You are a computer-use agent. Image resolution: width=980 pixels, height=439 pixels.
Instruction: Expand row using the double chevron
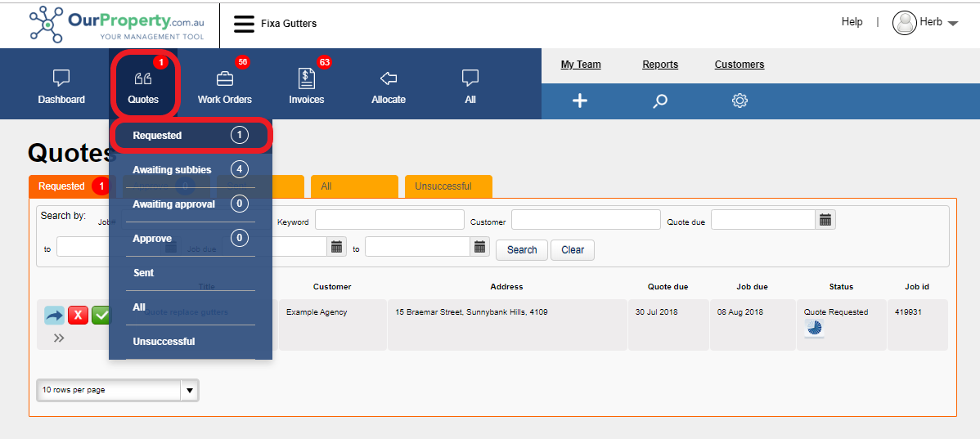click(x=59, y=338)
